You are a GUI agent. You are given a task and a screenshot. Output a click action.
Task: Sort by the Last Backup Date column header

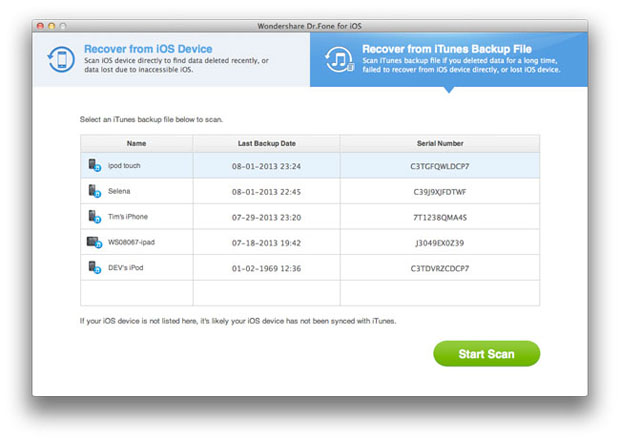pyautogui.click(x=267, y=143)
